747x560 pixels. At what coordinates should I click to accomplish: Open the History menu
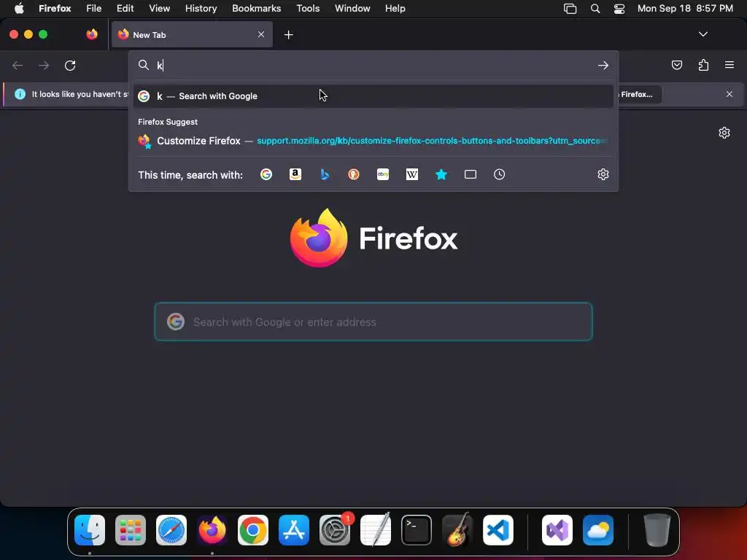(201, 9)
